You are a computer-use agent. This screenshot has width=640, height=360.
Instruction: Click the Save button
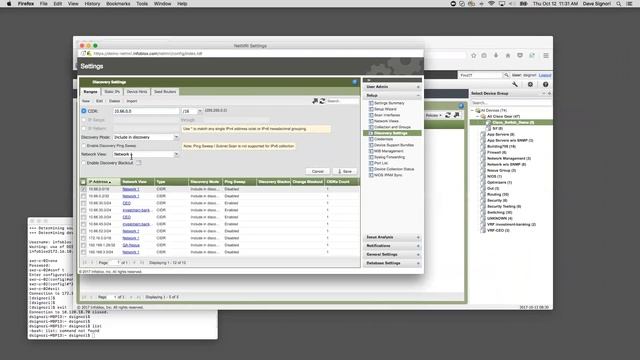pyautogui.click(x=345, y=171)
